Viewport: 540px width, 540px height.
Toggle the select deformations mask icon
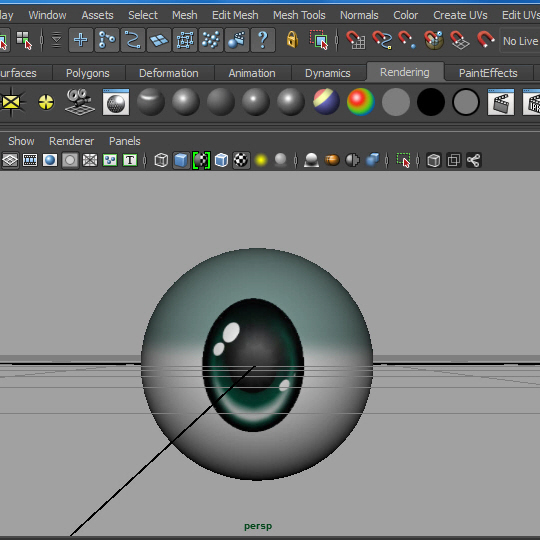pyautogui.click(x=185, y=40)
